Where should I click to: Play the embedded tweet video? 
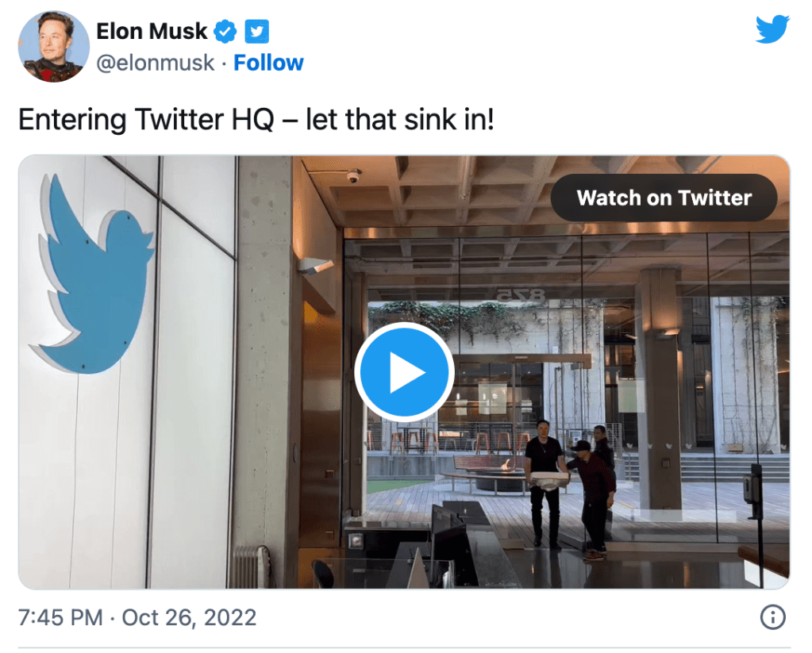click(x=404, y=372)
